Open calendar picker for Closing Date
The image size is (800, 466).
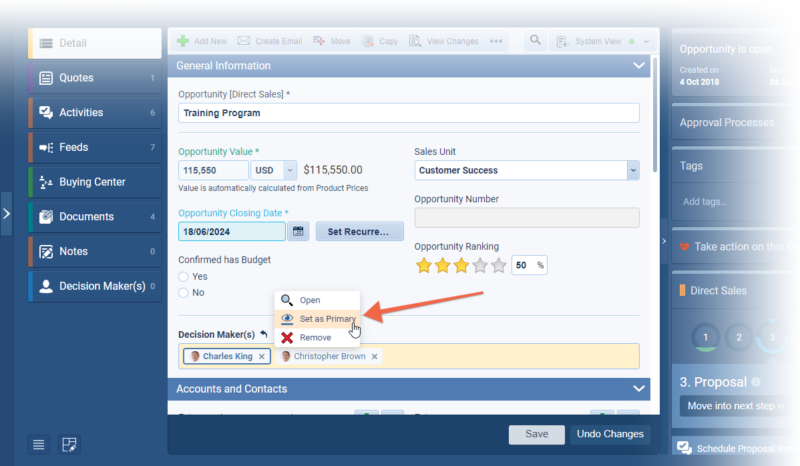pos(298,232)
